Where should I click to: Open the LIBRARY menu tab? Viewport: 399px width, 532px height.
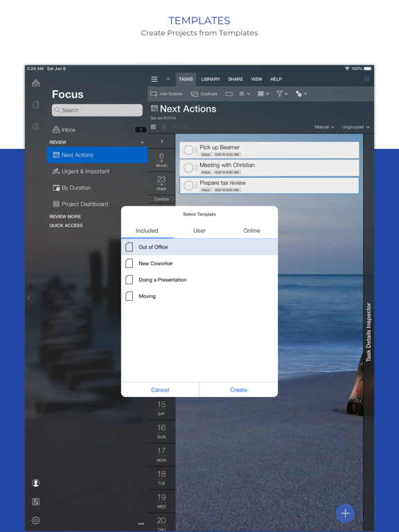[211, 79]
